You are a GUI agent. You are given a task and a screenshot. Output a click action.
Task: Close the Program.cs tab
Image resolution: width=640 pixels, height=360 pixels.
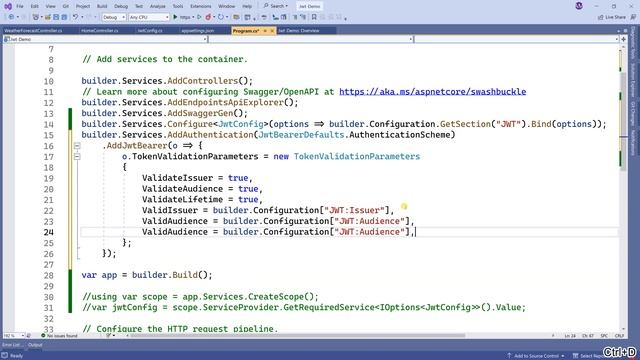pyautogui.click(x=272, y=31)
